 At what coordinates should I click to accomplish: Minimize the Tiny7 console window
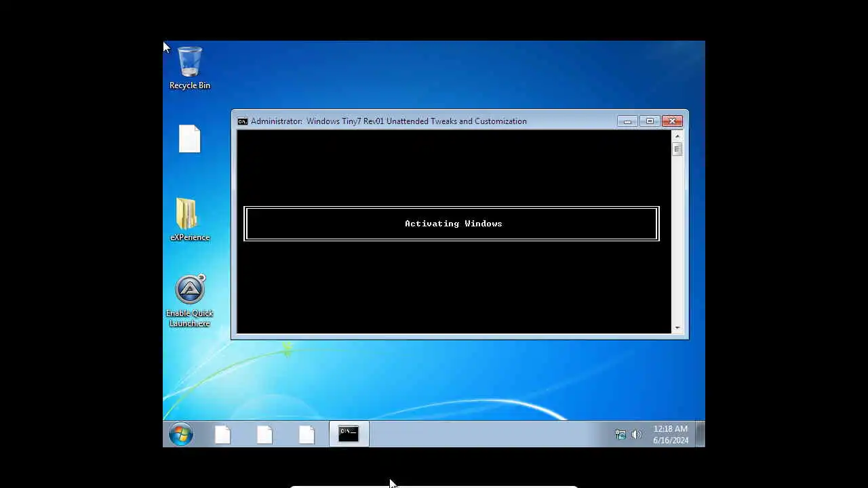click(627, 121)
